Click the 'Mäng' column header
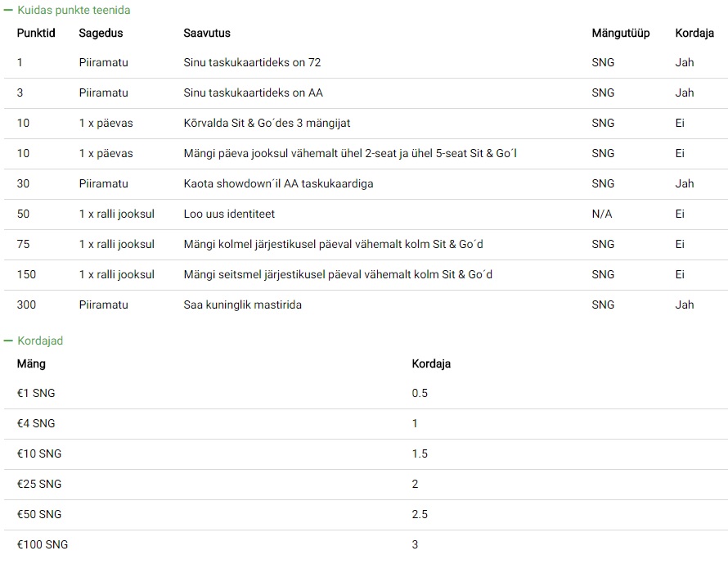728x564 pixels. [x=31, y=363]
